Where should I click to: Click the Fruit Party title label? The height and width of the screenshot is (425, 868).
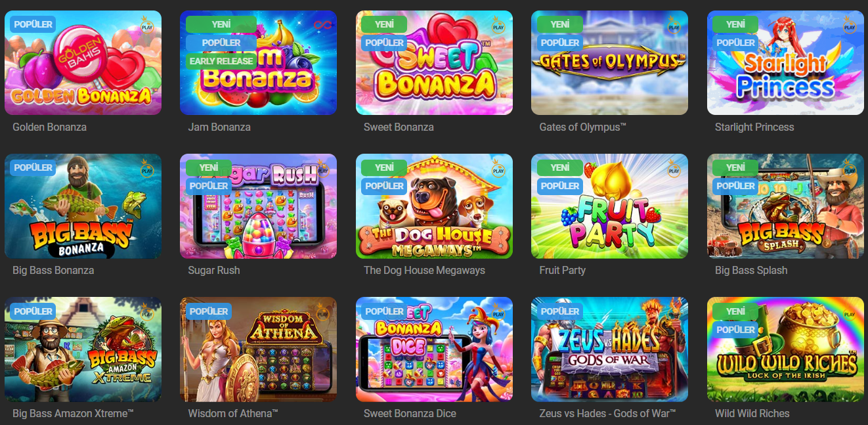(562, 270)
